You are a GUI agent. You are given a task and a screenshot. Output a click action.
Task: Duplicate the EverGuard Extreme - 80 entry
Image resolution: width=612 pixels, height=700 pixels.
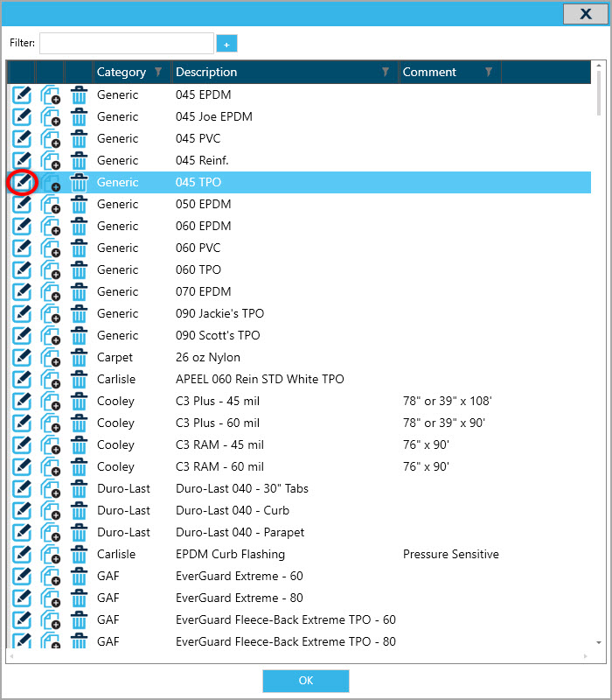click(x=51, y=598)
